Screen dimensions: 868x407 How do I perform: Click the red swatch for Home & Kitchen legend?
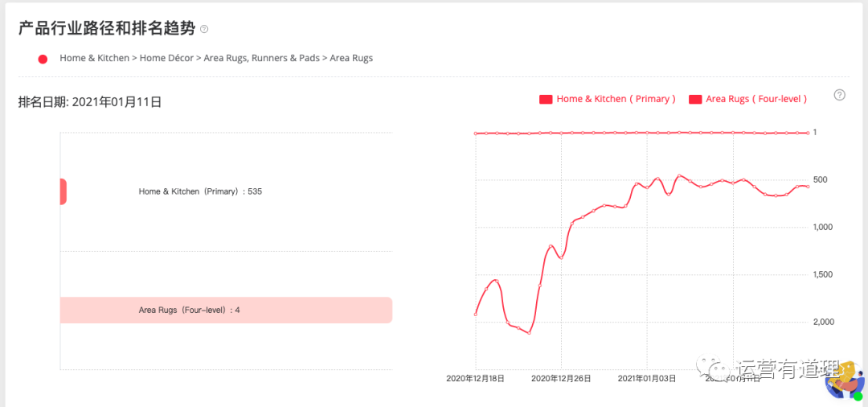point(546,99)
